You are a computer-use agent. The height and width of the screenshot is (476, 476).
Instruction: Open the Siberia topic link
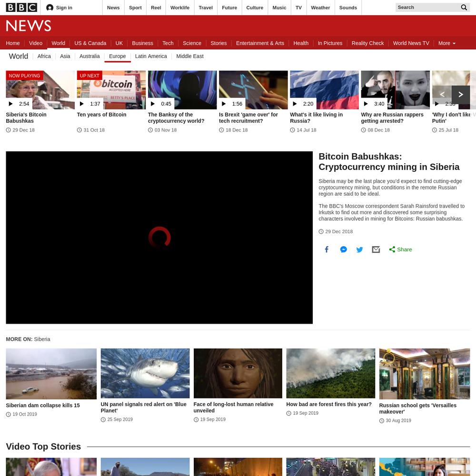(x=42, y=339)
